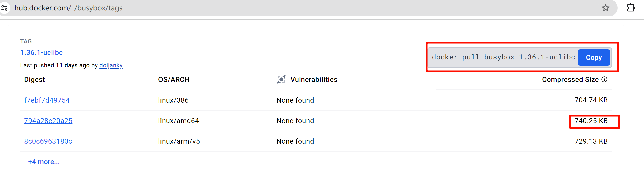Open digest 8c0c6963180c
644x170 pixels.
click(x=48, y=141)
